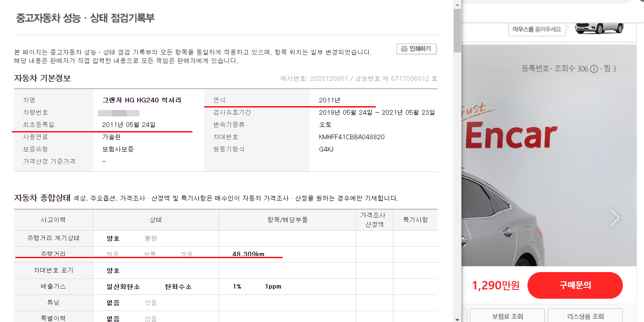644x322 pixels.
Task: Click 양호 in the 주행거리 계기상태 row
Action: point(113,239)
